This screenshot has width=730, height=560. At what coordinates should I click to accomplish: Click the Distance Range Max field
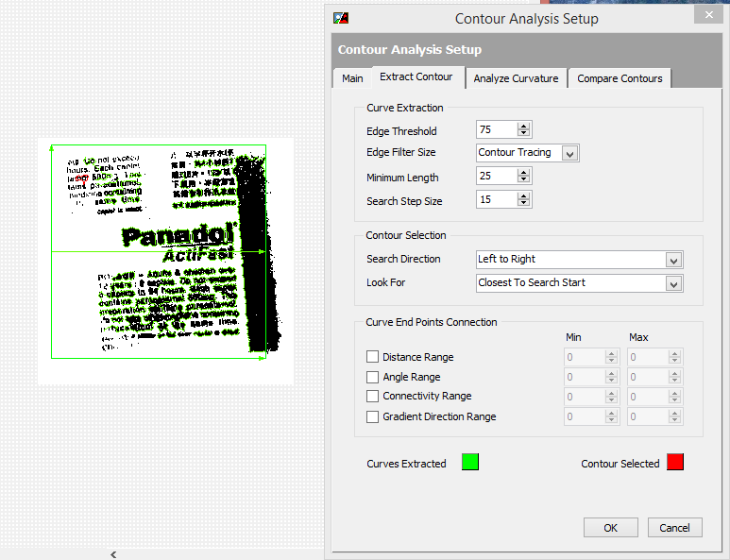[x=648, y=357]
